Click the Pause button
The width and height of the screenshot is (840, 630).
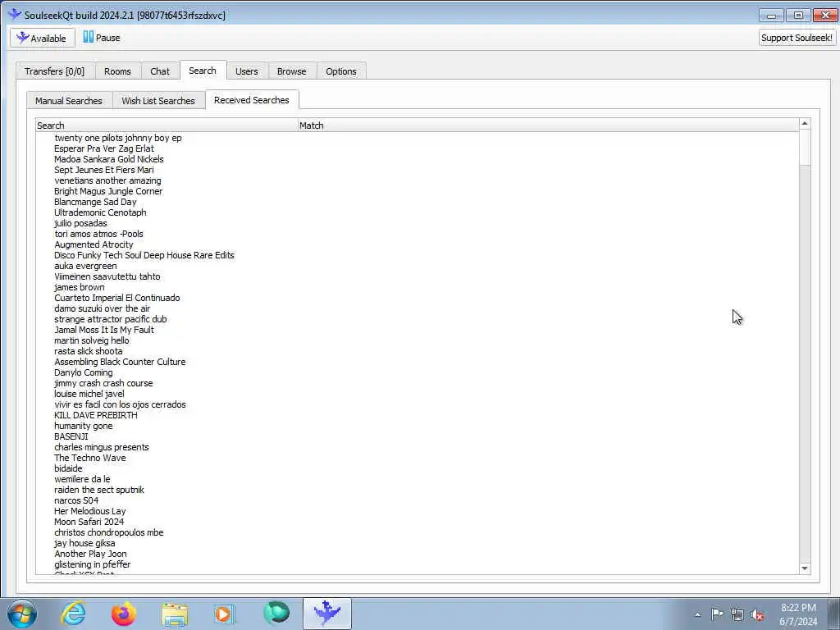[x=101, y=38]
